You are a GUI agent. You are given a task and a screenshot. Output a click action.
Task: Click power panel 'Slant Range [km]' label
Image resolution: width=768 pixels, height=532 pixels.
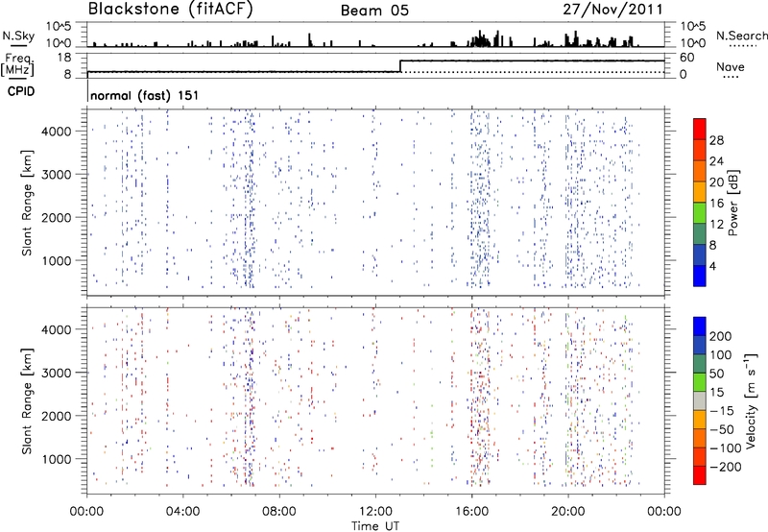[x=27, y=203]
